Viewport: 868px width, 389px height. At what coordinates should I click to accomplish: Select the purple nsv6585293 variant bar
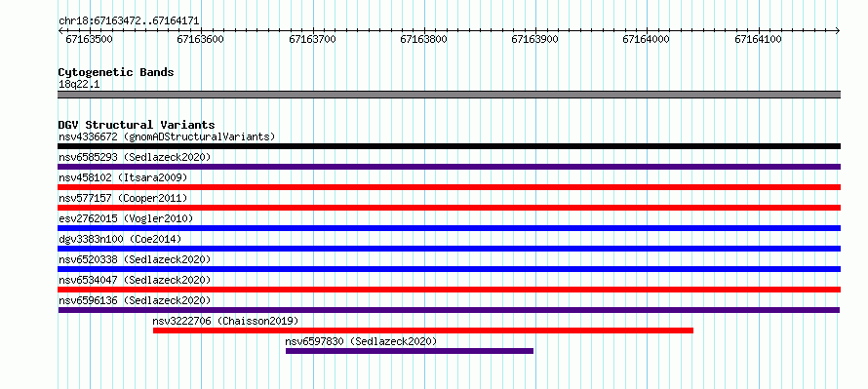click(x=449, y=167)
